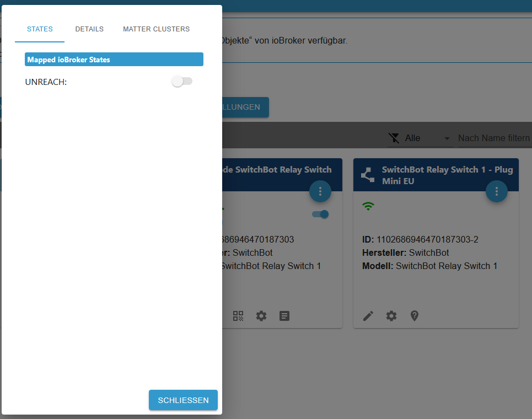Switch to the States tab
Screen dimensions: 532x419
click(40, 29)
